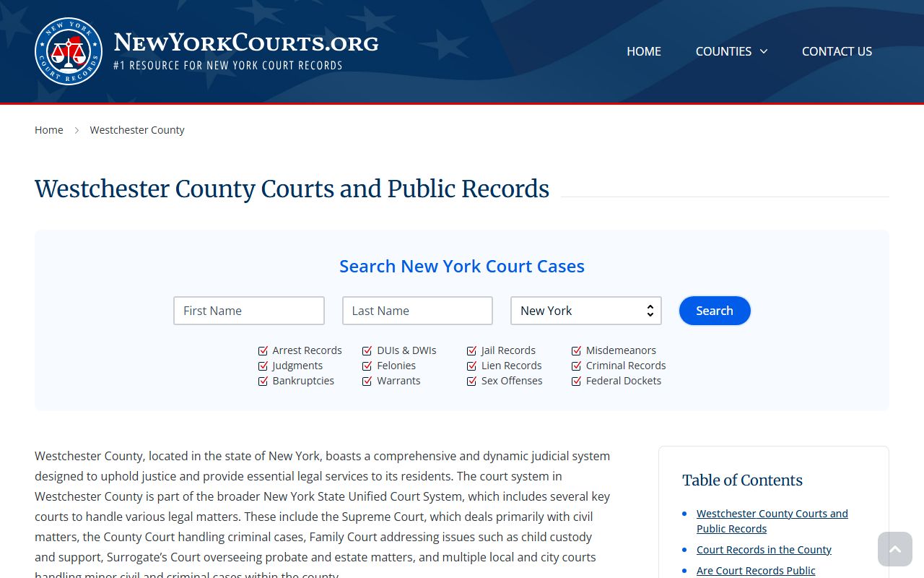The width and height of the screenshot is (924, 578).
Task: Open Westchester County Courts and Public Records link
Action: pos(772,521)
